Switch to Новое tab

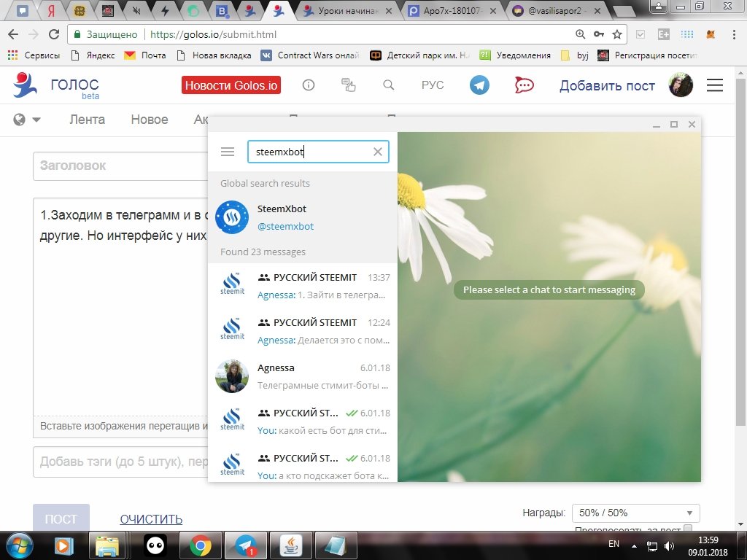[150, 120]
